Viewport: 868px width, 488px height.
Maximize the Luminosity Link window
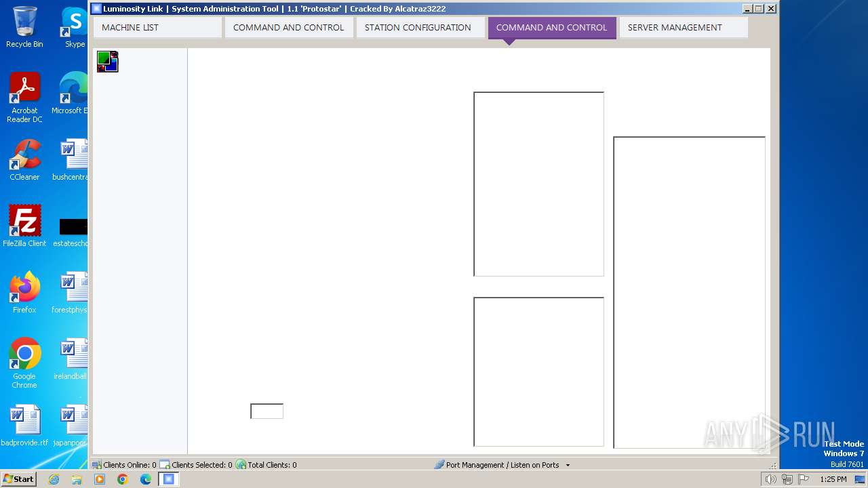759,9
